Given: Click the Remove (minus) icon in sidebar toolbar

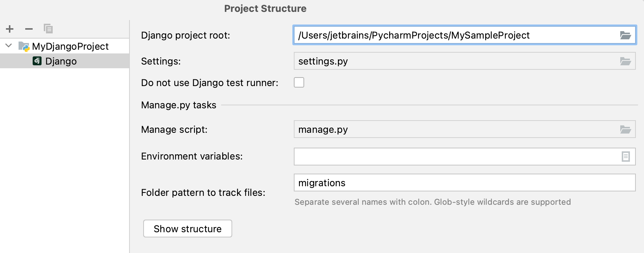Looking at the screenshot, I should pos(29,29).
